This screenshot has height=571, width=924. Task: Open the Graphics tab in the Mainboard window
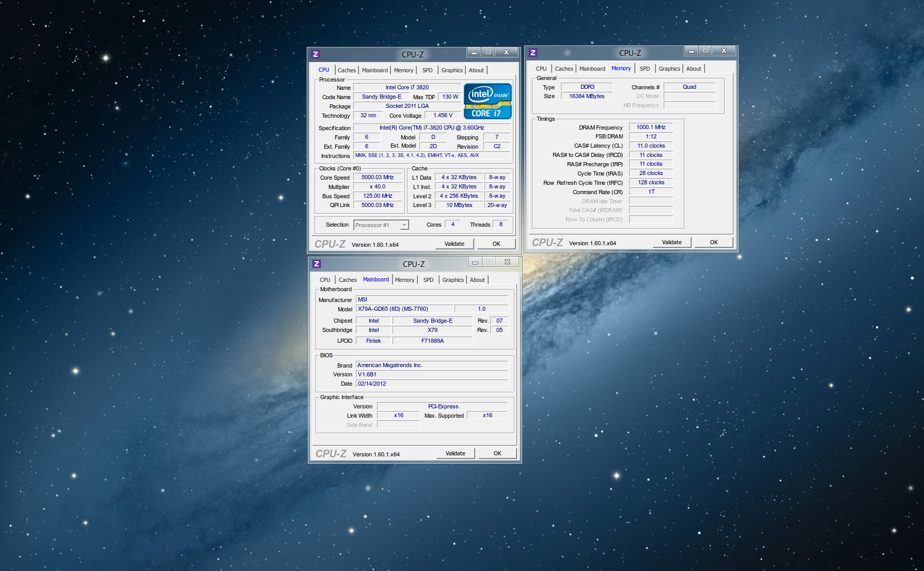pos(453,280)
